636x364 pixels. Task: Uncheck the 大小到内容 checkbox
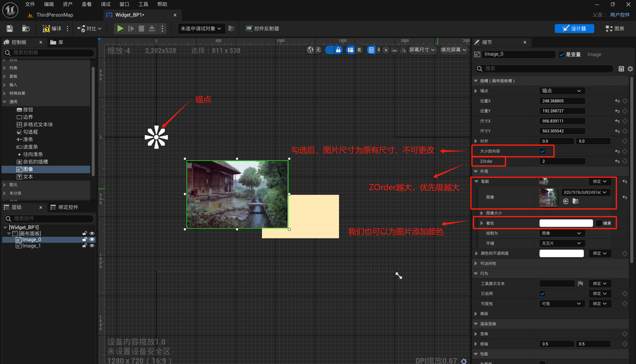[542, 151]
